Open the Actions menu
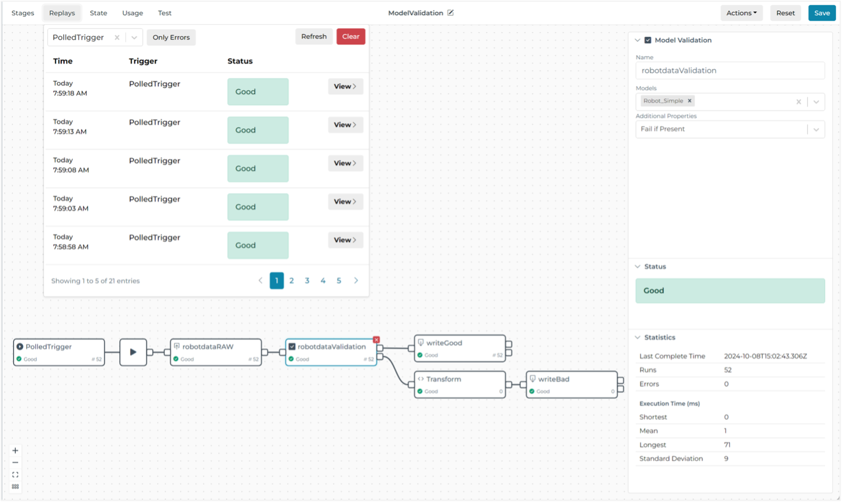 click(741, 12)
